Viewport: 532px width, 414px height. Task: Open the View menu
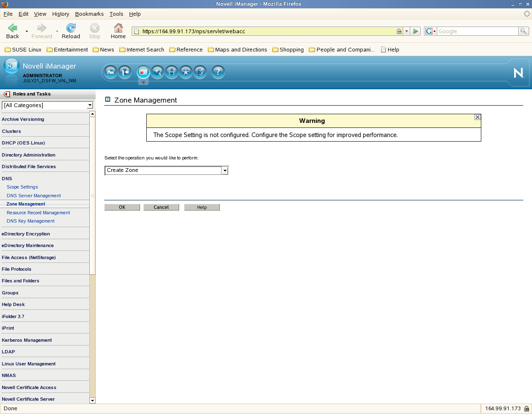[x=40, y=14]
